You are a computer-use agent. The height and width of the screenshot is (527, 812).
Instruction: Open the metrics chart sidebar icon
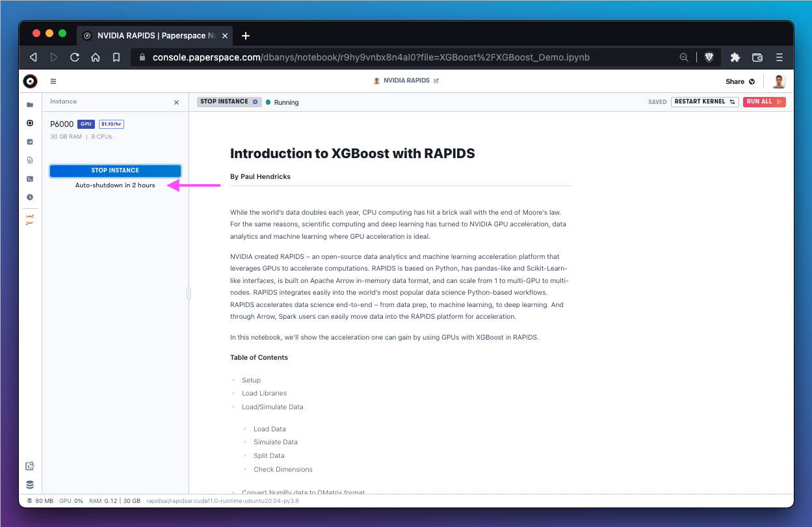click(30, 142)
